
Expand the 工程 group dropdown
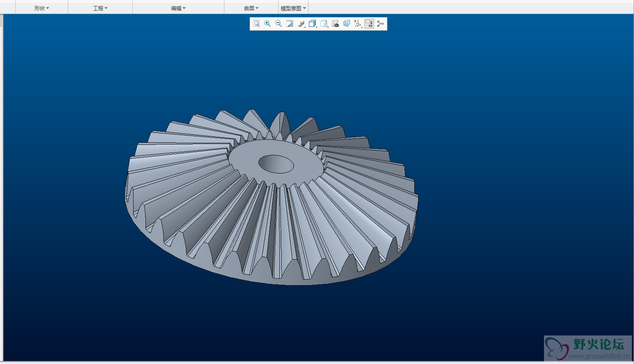(100, 8)
